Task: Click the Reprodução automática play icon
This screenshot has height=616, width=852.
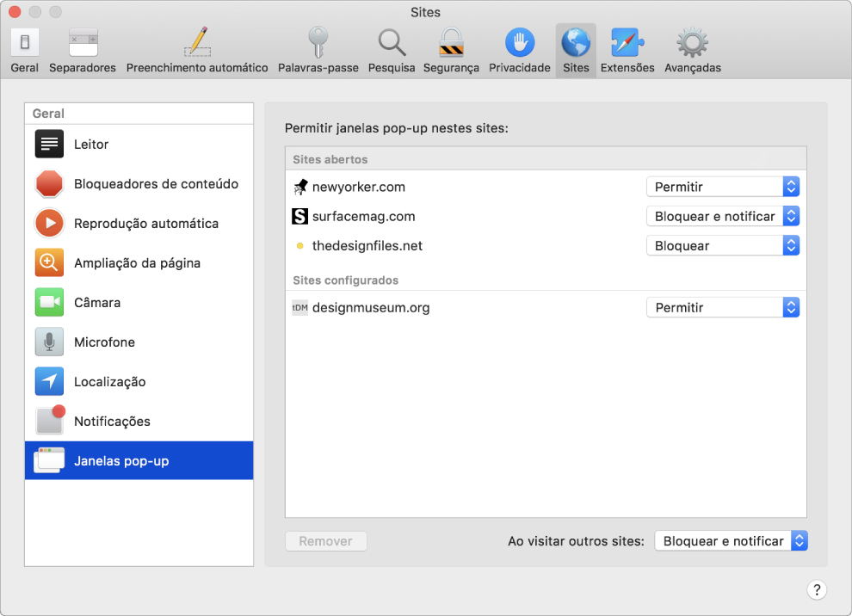Action: [49, 224]
